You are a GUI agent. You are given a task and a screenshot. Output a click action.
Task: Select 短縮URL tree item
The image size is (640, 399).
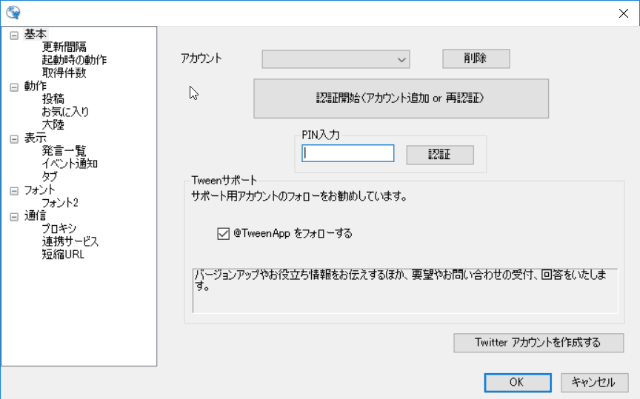point(63,255)
